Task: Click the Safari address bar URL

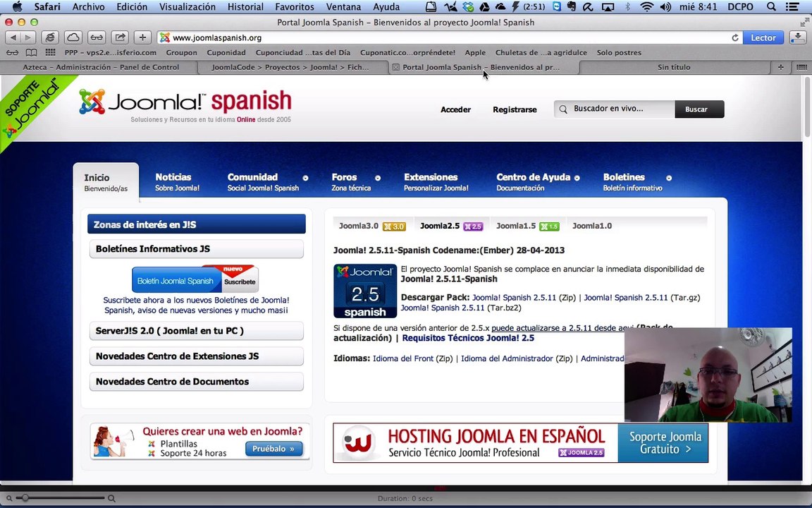Action: [216, 38]
